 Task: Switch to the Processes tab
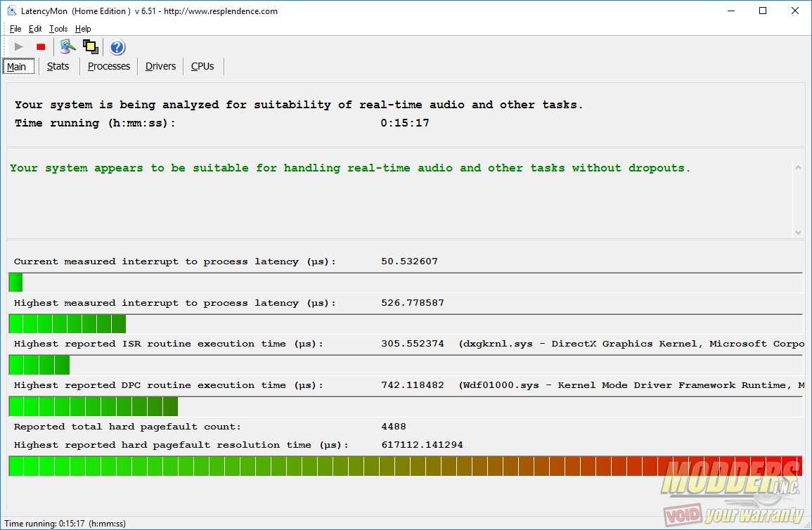pos(109,66)
